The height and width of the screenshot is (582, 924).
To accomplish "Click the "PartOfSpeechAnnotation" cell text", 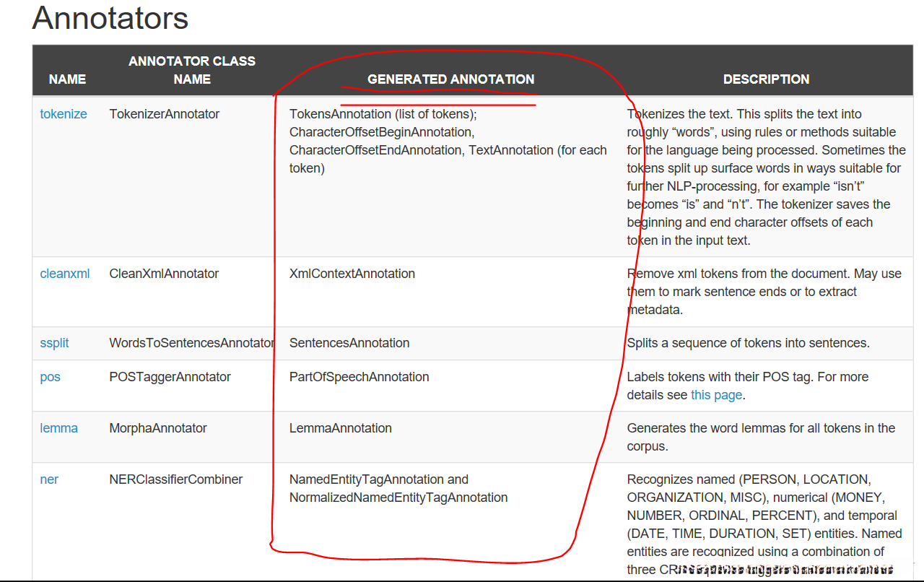I will pos(359,377).
